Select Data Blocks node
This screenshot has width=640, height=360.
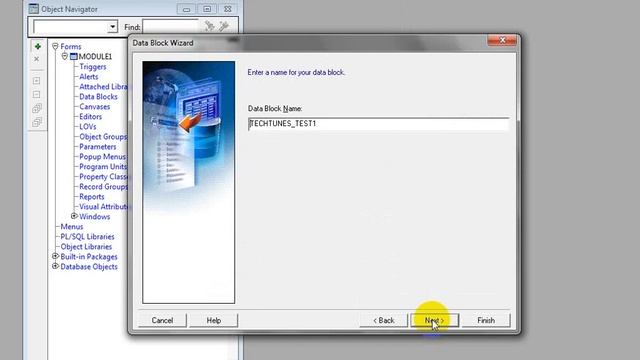(x=98, y=97)
